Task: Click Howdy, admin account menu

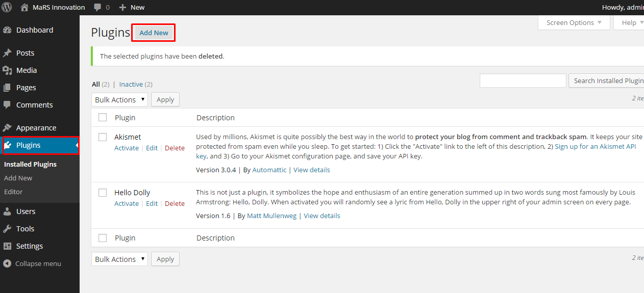Action: pyautogui.click(x=623, y=7)
